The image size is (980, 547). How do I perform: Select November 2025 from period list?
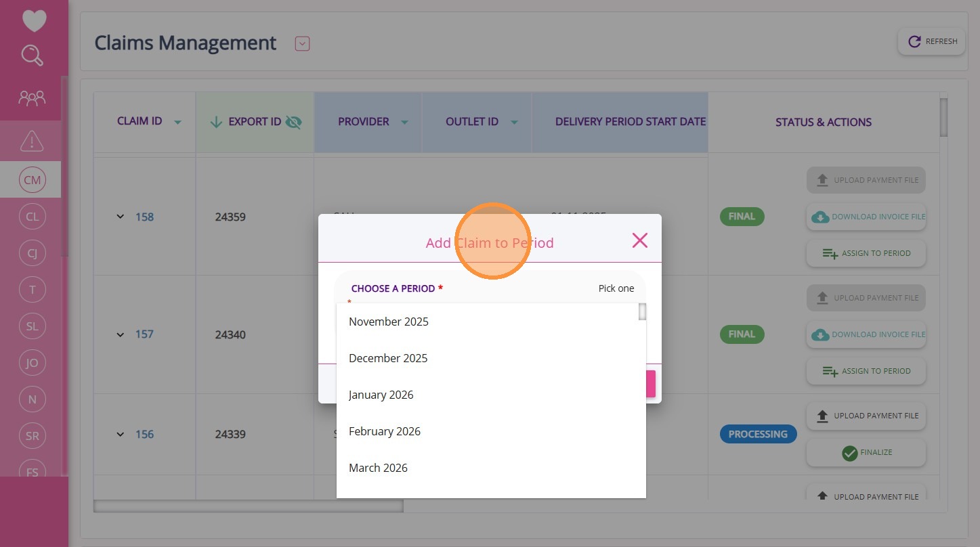[389, 322]
